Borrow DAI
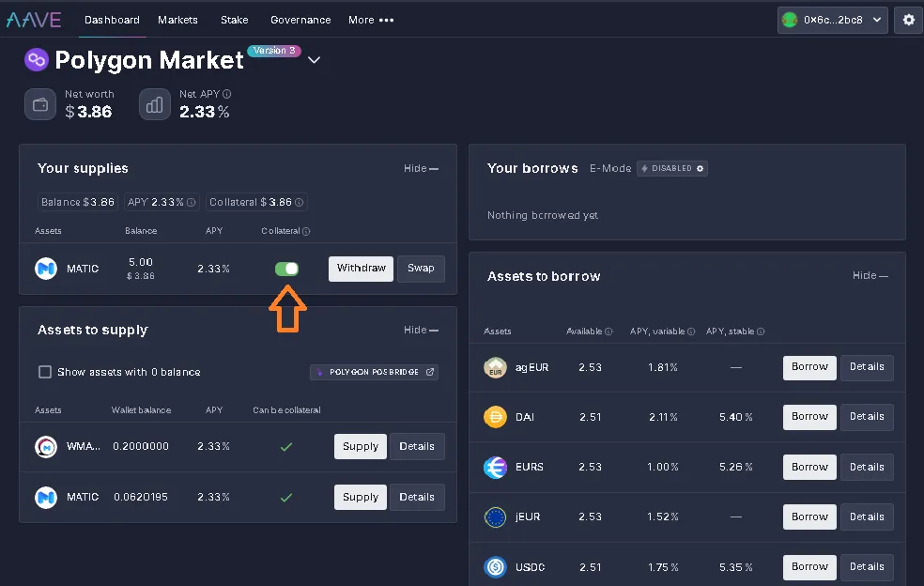Image resolution: width=924 pixels, height=586 pixels. [809, 417]
